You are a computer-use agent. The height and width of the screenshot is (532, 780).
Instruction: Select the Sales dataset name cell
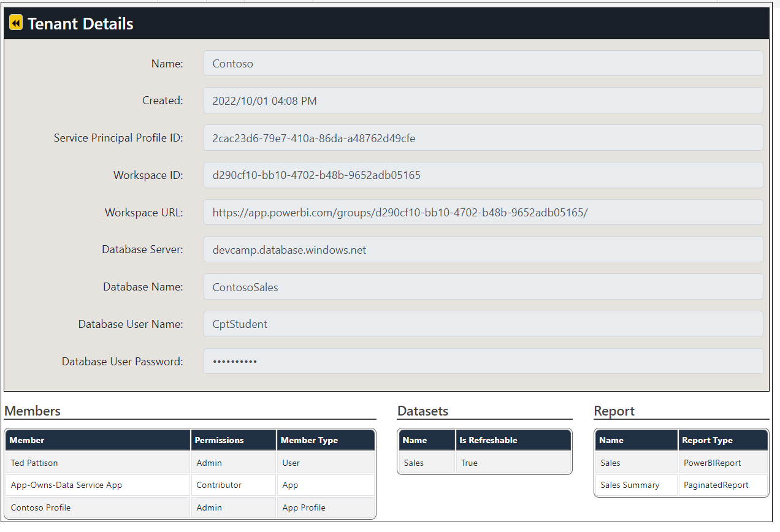coord(427,463)
